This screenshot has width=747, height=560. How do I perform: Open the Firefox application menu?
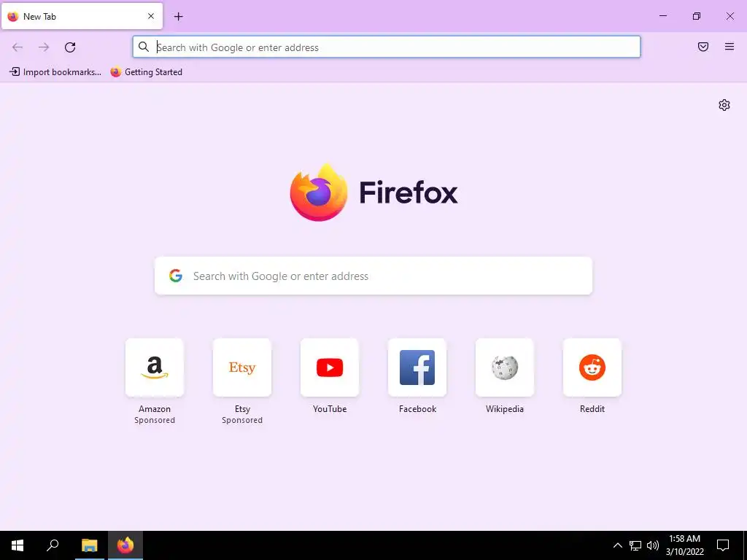[x=729, y=47]
